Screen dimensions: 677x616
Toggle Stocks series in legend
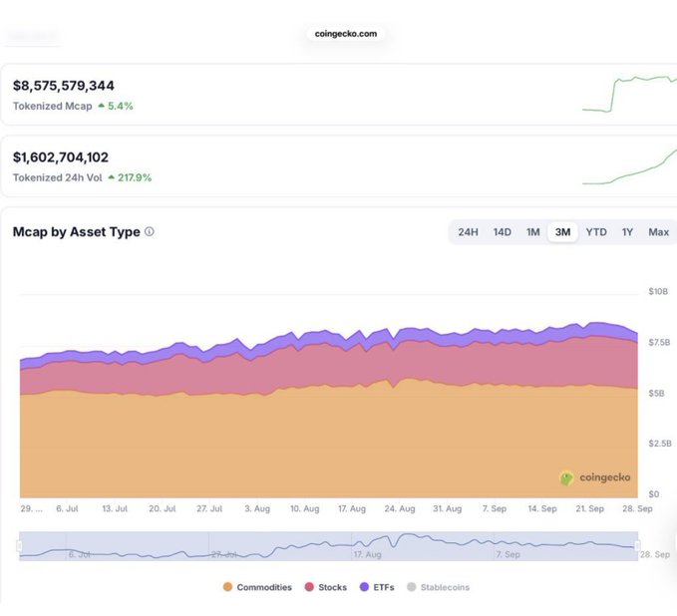(x=326, y=587)
